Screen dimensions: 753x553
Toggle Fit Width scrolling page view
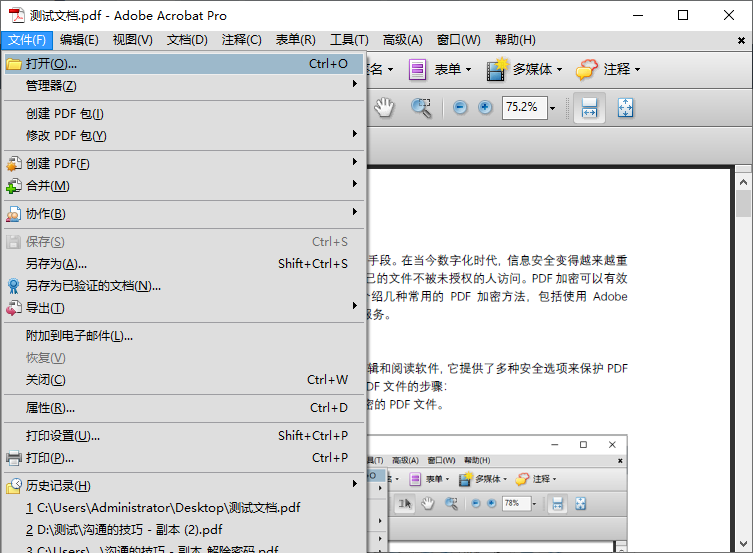click(589, 108)
